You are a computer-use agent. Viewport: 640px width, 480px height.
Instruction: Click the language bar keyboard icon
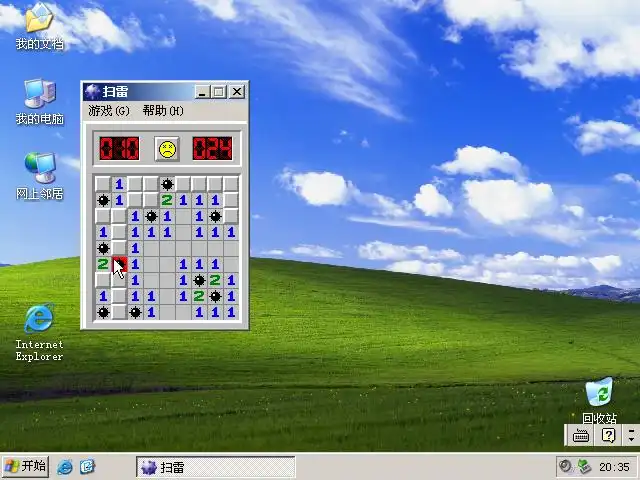click(580, 436)
